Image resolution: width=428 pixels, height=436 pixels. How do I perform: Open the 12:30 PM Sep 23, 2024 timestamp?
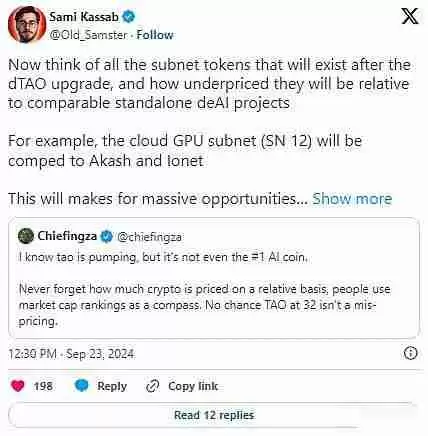pos(71,353)
